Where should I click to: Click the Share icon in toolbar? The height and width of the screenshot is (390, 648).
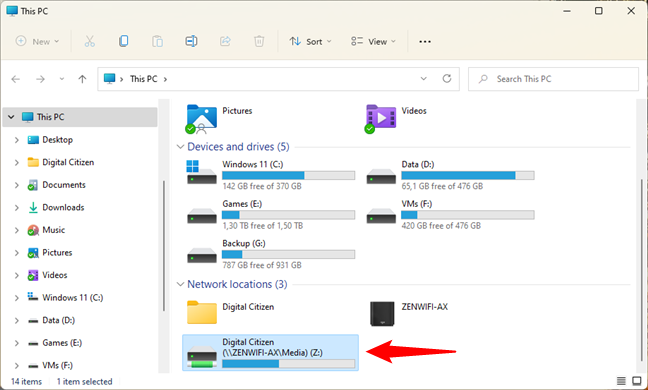point(225,41)
